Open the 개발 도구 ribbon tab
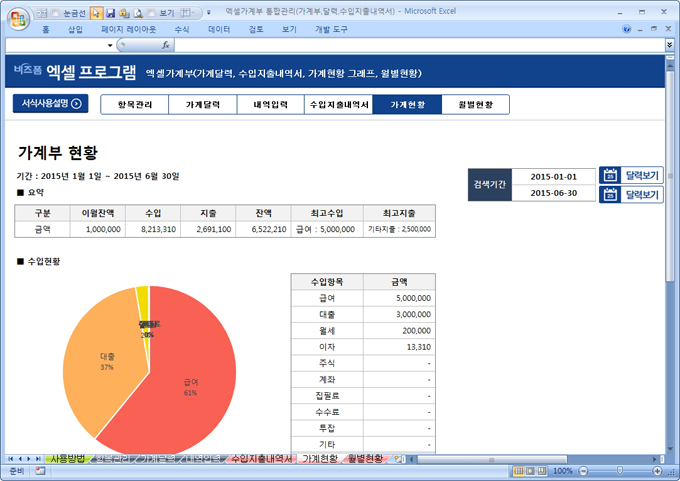Screen dimensions: 680x481 (x=331, y=29)
